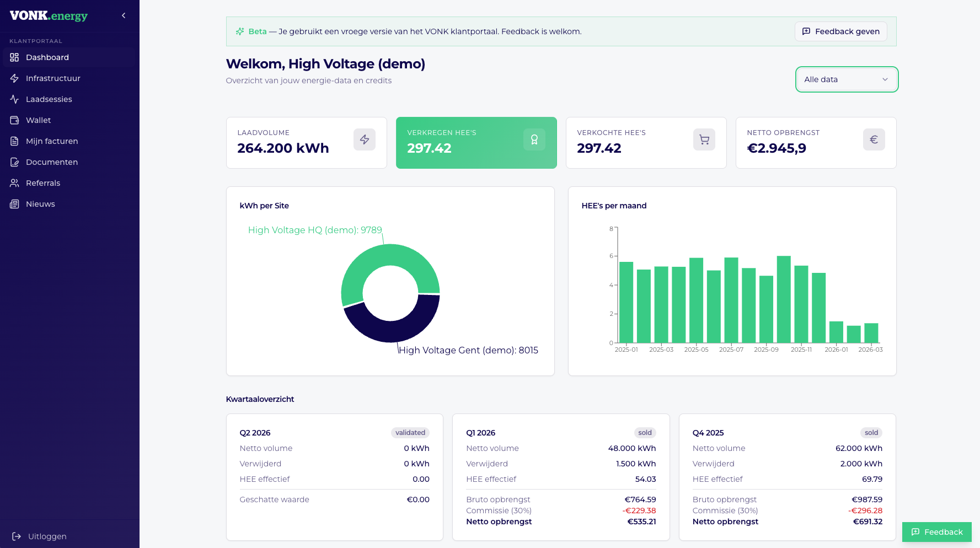Navigate to Documenten section
The image size is (980, 548).
click(x=69, y=162)
